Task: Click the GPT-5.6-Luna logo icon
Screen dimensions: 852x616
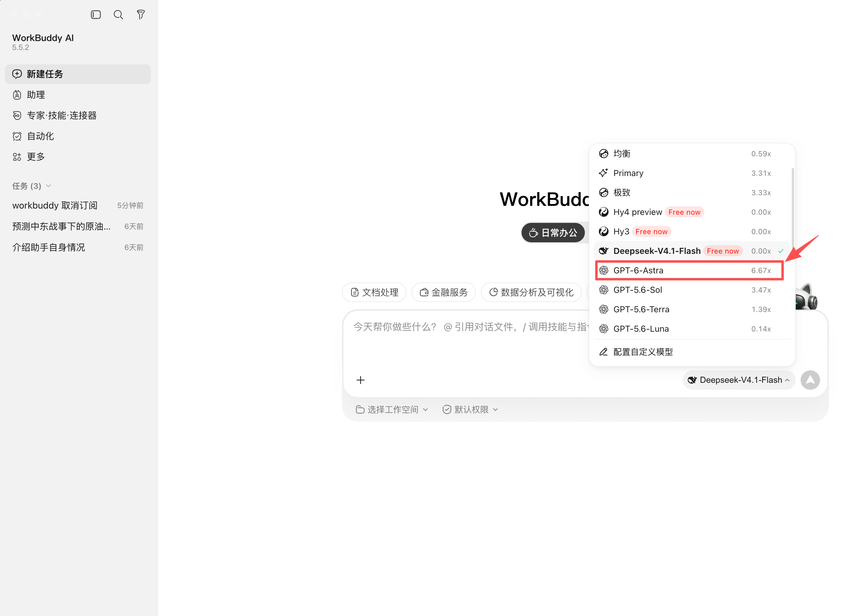Action: click(x=603, y=329)
